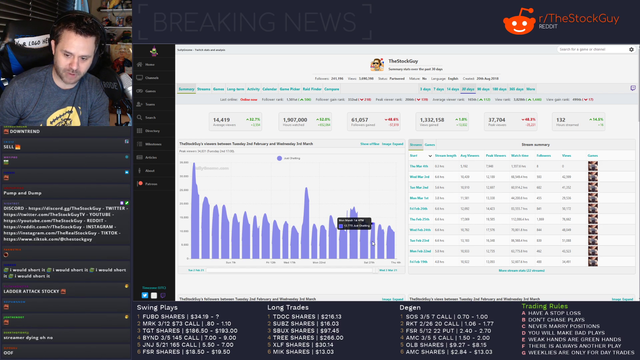The height and width of the screenshot is (360, 640).
Task: Open Home icon in SullyGnome sidebar
Action: click(140, 64)
